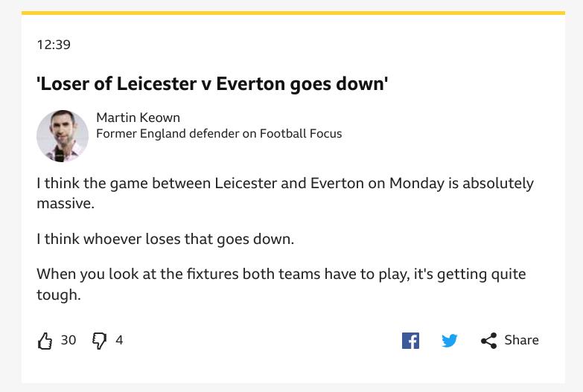Click 'Former England defender on Football Focus' subtitle
The height and width of the screenshot is (392, 583).
pos(219,134)
